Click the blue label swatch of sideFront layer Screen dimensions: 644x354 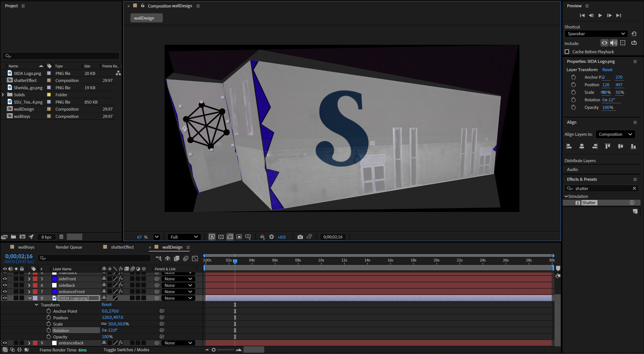(x=54, y=279)
